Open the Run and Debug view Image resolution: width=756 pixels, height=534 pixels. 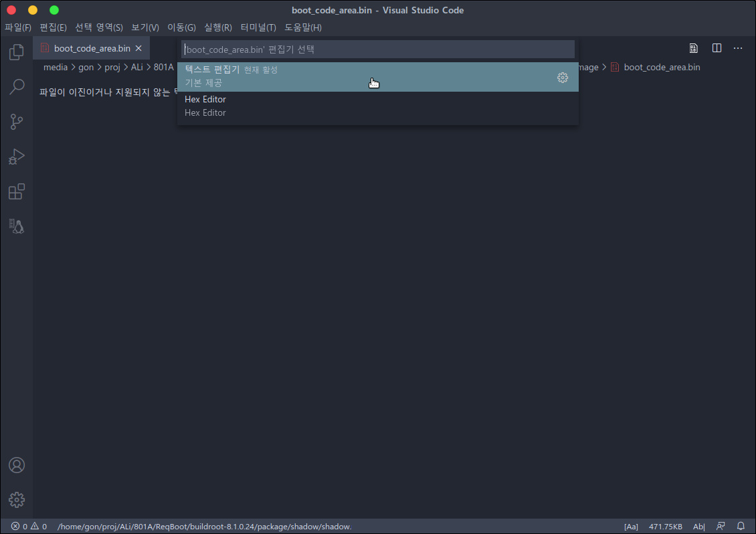click(16, 157)
